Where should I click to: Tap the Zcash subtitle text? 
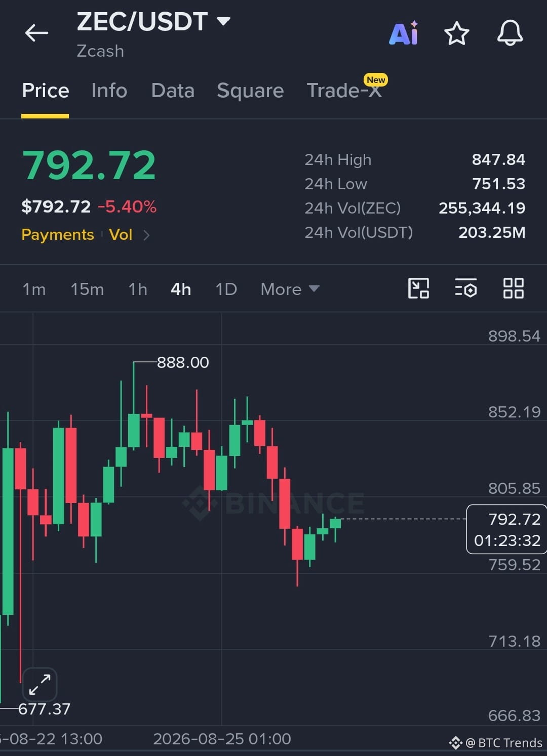[x=100, y=51]
